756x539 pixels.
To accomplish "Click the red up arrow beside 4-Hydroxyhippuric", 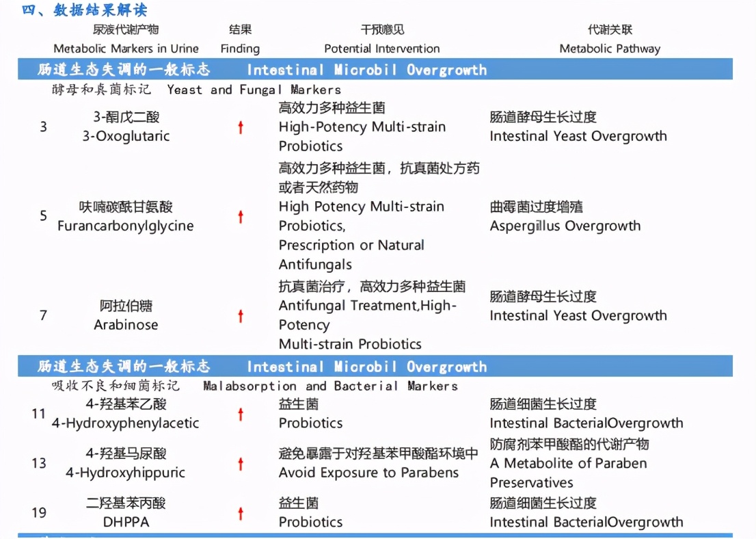I will 241,463.
